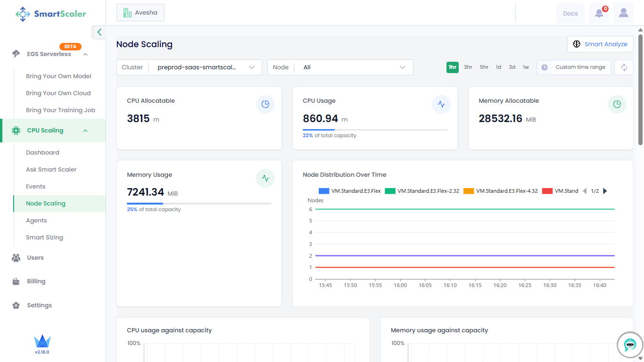
Task: Click the notification bell icon
Action: click(599, 13)
